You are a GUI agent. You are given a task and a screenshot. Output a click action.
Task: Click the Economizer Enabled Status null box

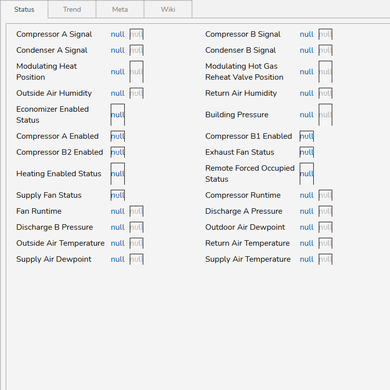[x=118, y=115]
